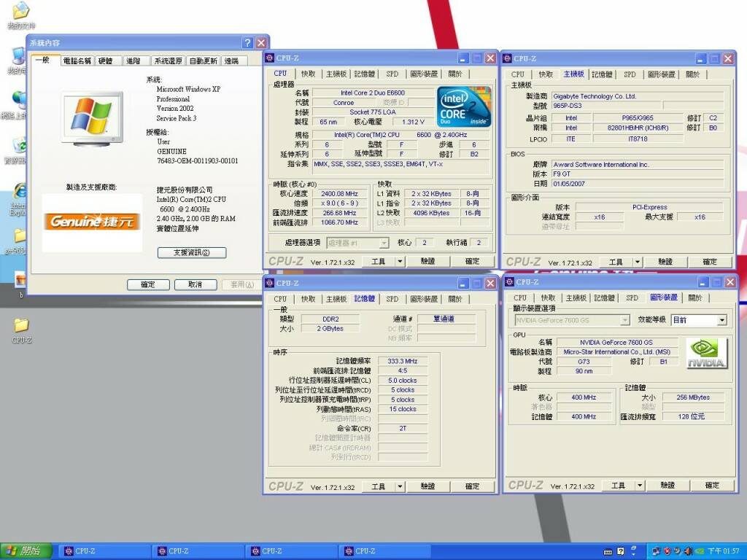Screen dimensions: 747x560
Task: Click the memory size value 2 GBytes
Action: pos(330,329)
